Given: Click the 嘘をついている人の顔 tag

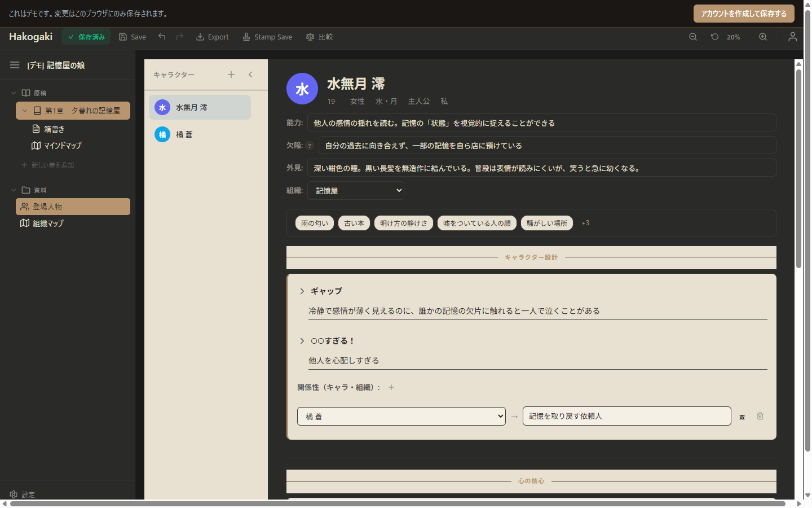Looking at the screenshot, I should tap(477, 223).
